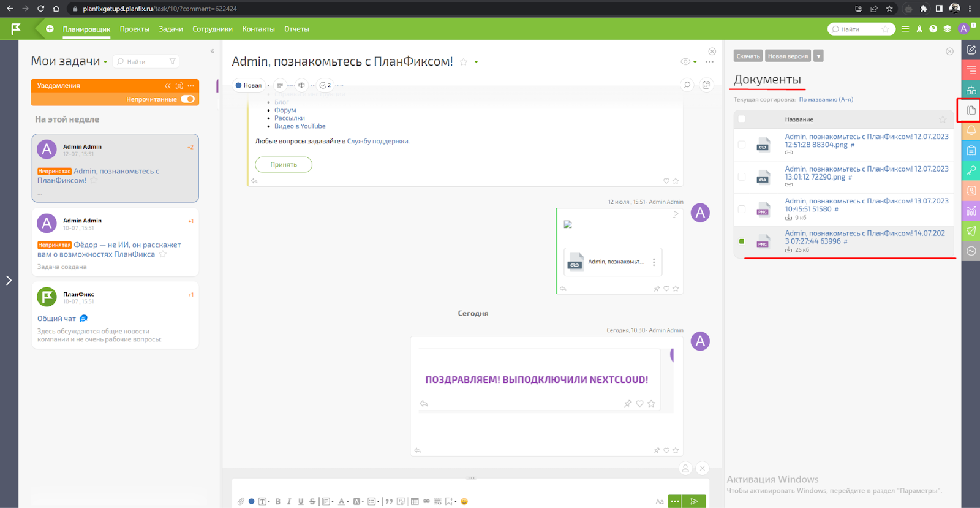Check document 12:51:28 88304.png checkbox
The width and height of the screenshot is (980, 508).
pyautogui.click(x=742, y=145)
